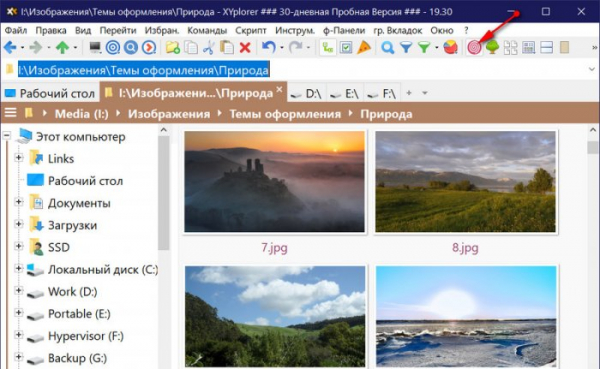Click the Cut scissors icon
Screen dimensions: 600x369
[x=209, y=47]
